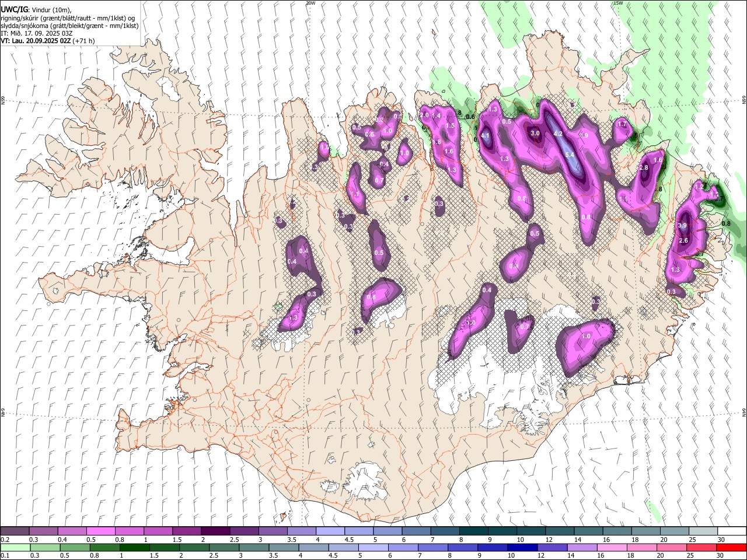Image resolution: width=747 pixels, height=560 pixels.
Task: Choose upper legend swatch between 4 and 4.5
Action: click(330, 531)
